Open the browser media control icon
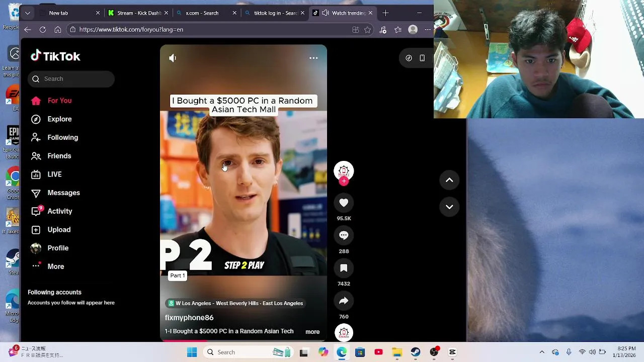Viewport: 644px width, 362px height. pyautogui.click(x=383, y=30)
